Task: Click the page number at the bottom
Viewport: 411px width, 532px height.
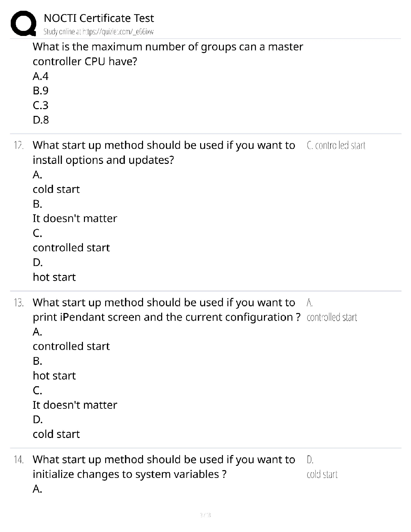Action: pyautogui.click(x=205, y=515)
